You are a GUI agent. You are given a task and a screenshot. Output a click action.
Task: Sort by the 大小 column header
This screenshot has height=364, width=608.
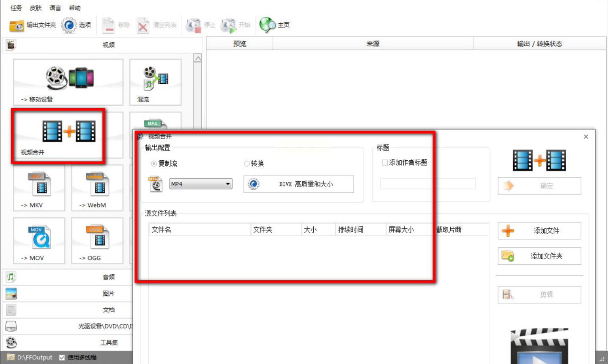[318, 230]
